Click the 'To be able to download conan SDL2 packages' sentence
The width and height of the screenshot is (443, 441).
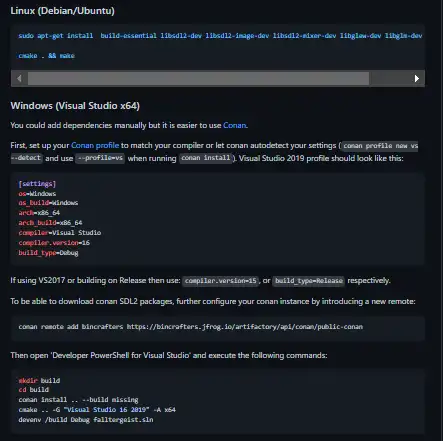click(213, 301)
